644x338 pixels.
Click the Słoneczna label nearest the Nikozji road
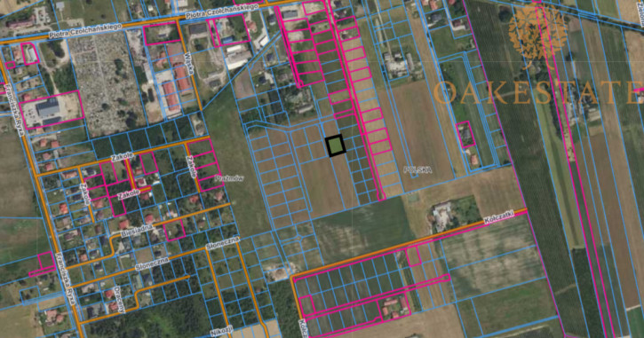tap(222, 244)
